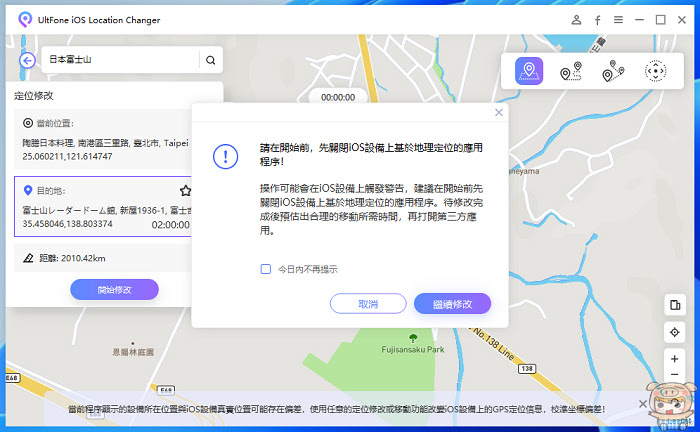The width and height of the screenshot is (700, 432).
Task: Select the 目的地 destination card
Action: point(103,207)
